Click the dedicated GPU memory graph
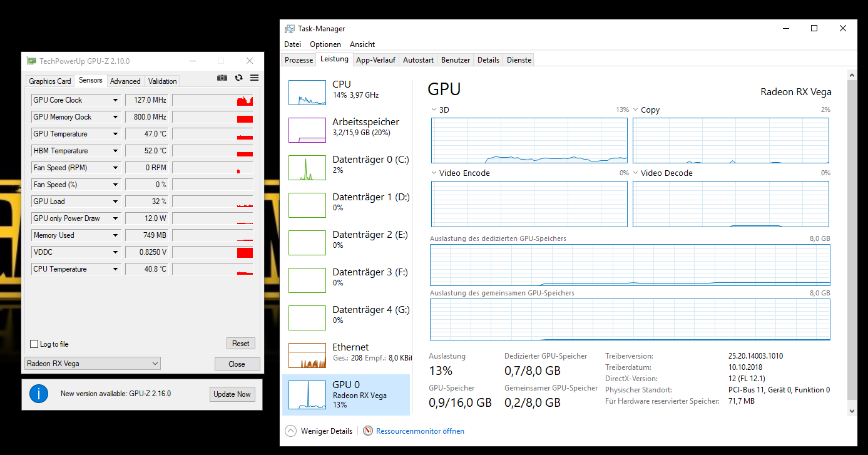Screen dimensions: 868x455 (630, 265)
